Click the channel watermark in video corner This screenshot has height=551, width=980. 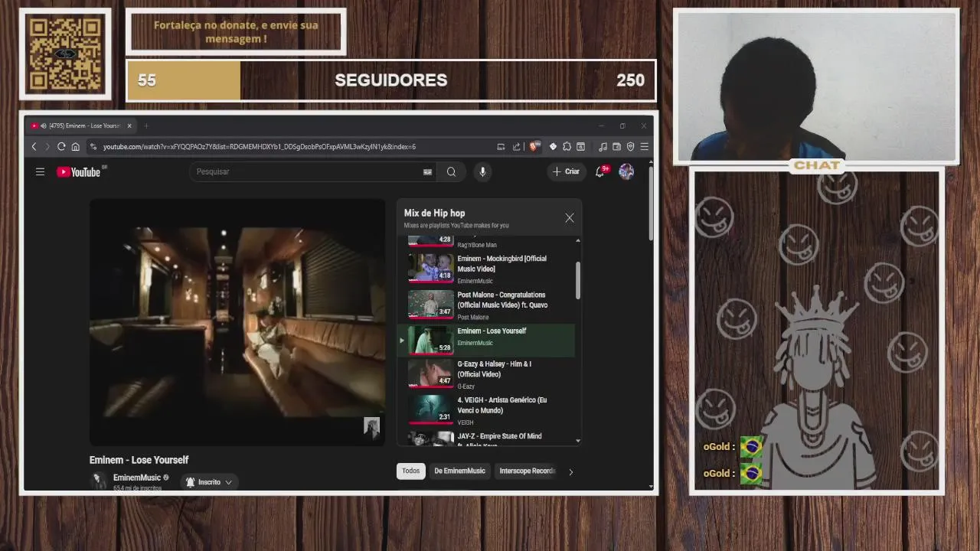tap(371, 427)
